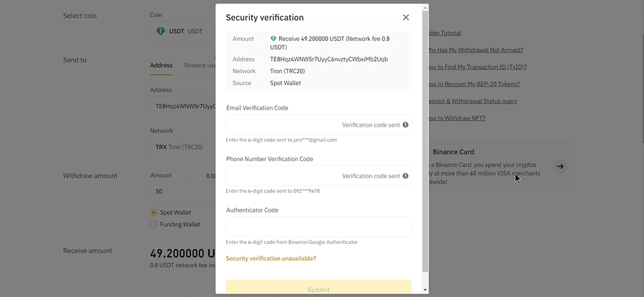Click the email code hint mentioning jam***@gmail.com
The width and height of the screenshot is (644, 297).
tap(281, 140)
